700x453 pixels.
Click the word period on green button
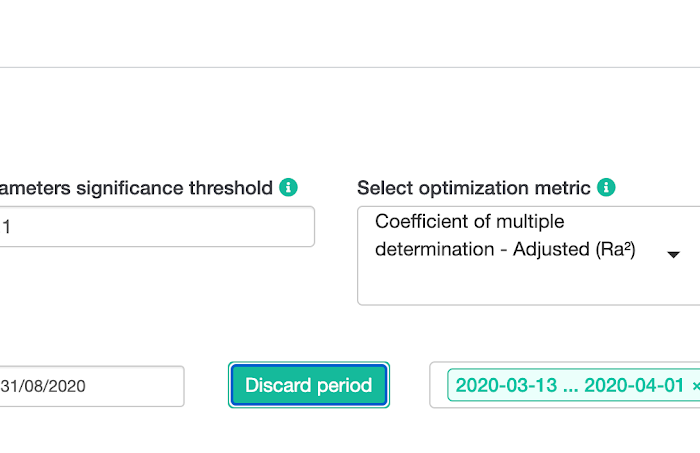coord(344,385)
